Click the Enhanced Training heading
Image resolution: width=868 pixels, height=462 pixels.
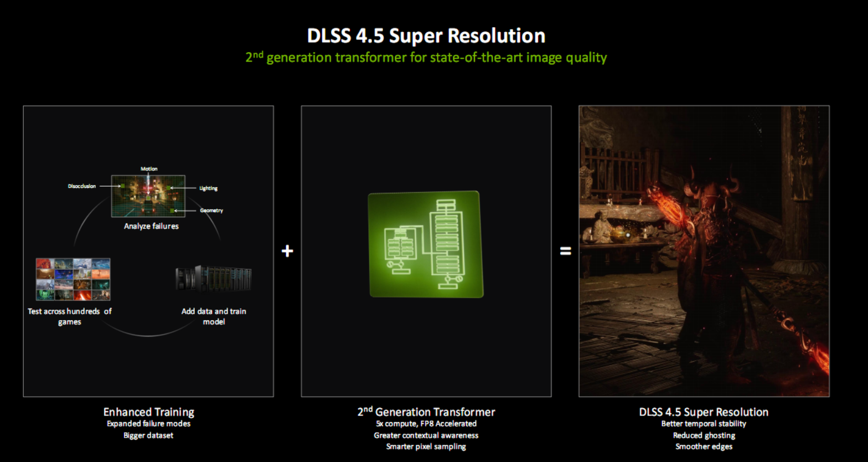148,412
